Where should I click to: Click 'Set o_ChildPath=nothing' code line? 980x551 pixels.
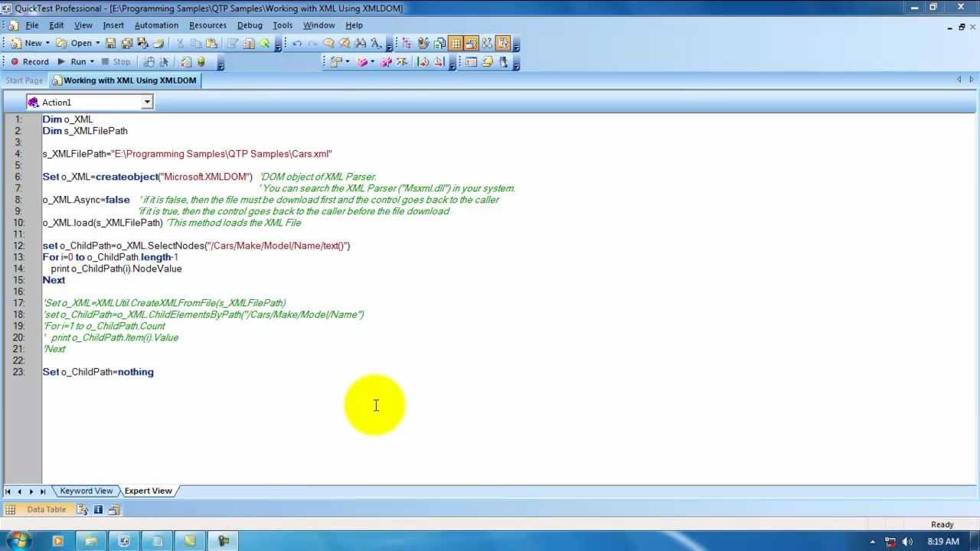click(x=98, y=372)
